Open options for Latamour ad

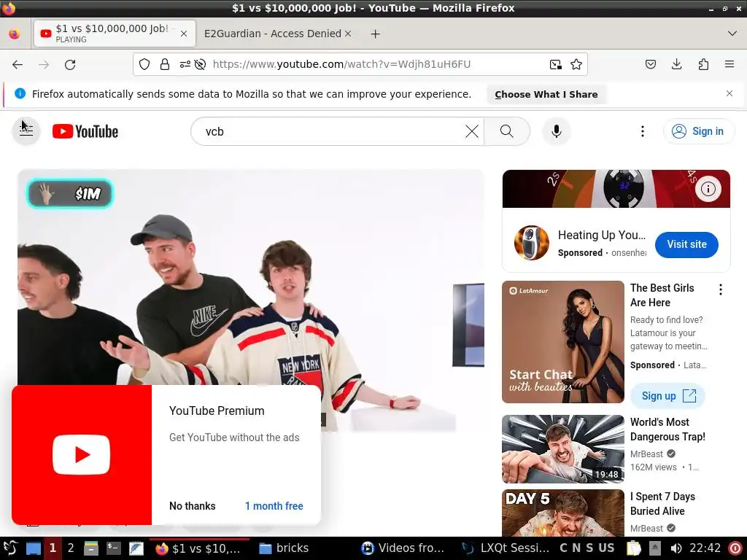click(x=720, y=289)
